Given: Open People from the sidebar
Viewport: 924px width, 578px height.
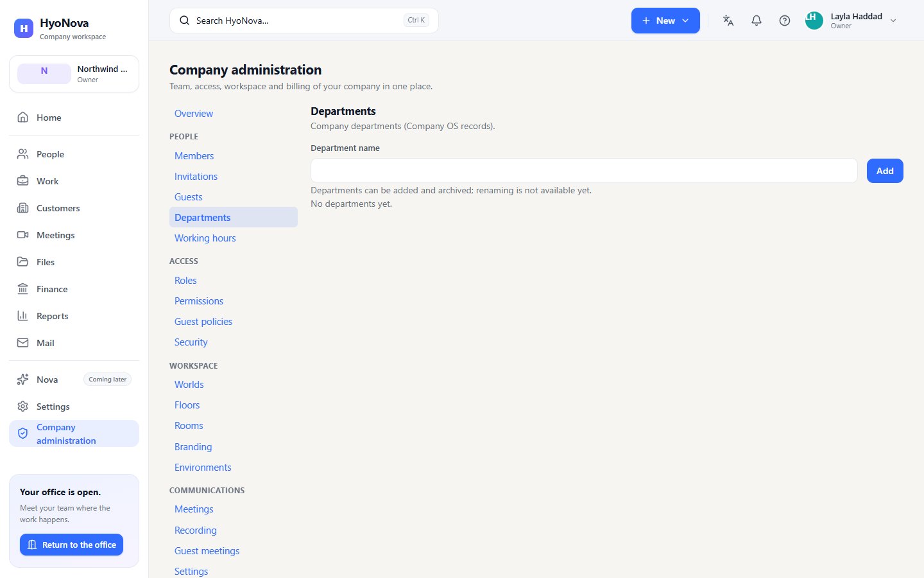Looking at the screenshot, I should pyautogui.click(x=74, y=154).
